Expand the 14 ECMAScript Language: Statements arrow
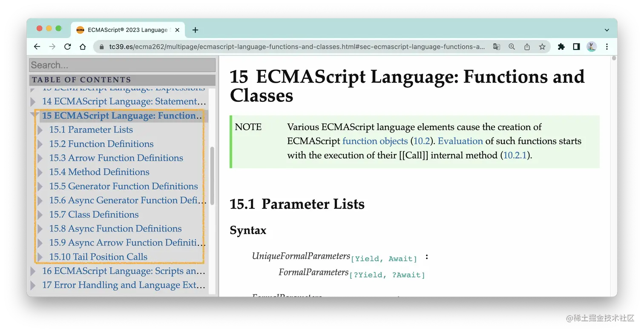The image size is (644, 332). (x=33, y=102)
